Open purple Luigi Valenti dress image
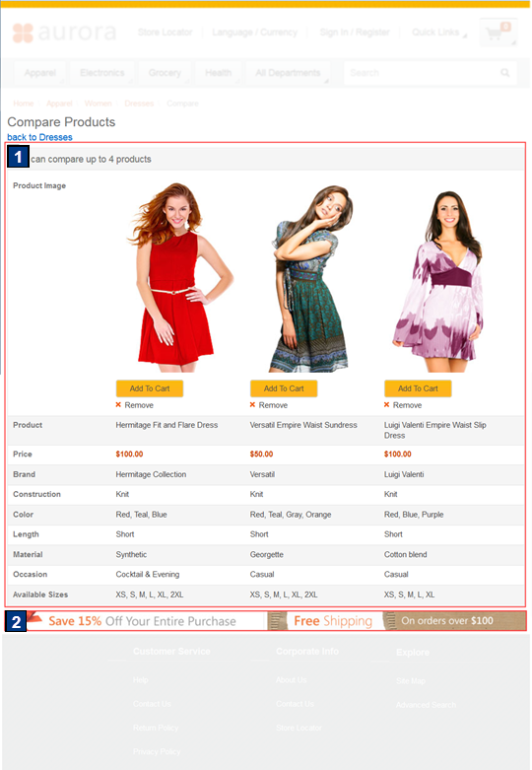This screenshot has width=532, height=770. (x=438, y=281)
